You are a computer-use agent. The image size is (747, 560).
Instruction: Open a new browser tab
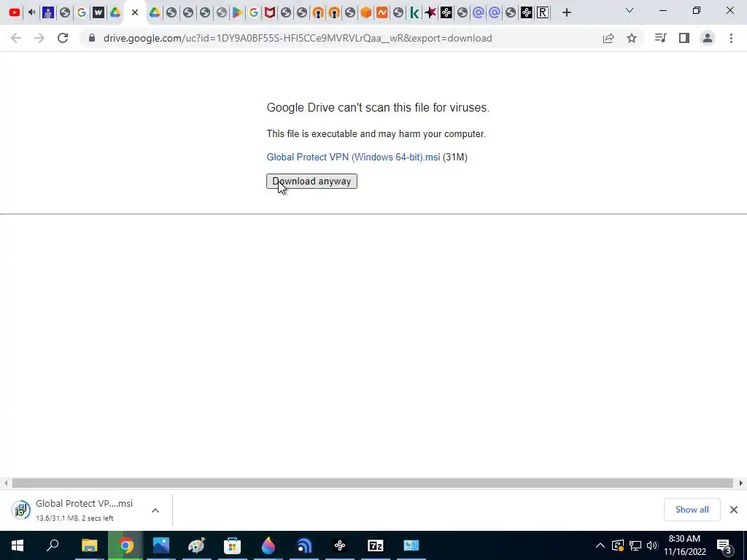(566, 13)
